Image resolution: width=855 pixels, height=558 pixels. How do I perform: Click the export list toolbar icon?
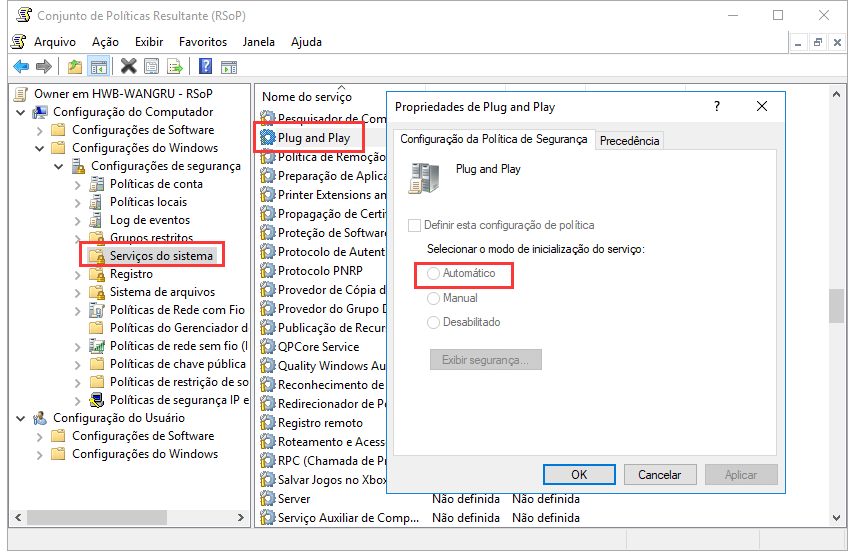pyautogui.click(x=175, y=67)
